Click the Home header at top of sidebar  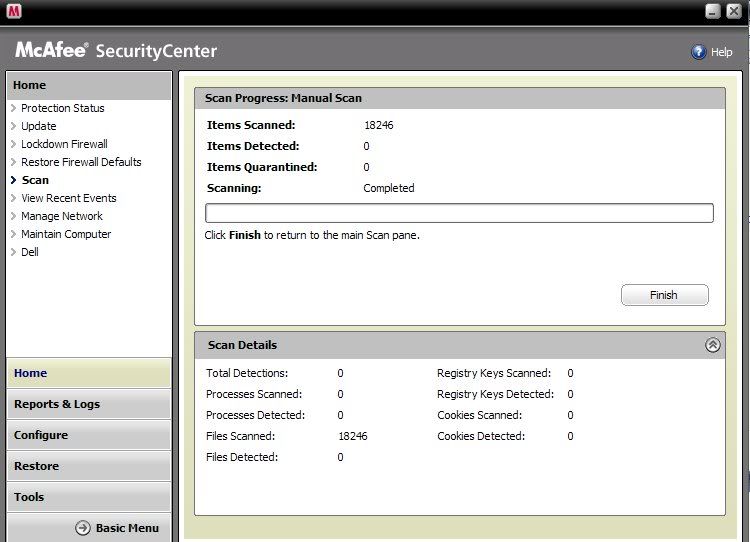pyautogui.click(x=89, y=85)
